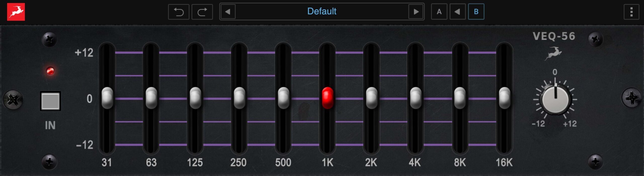Click the 63 Hz band fader handle

click(x=151, y=98)
